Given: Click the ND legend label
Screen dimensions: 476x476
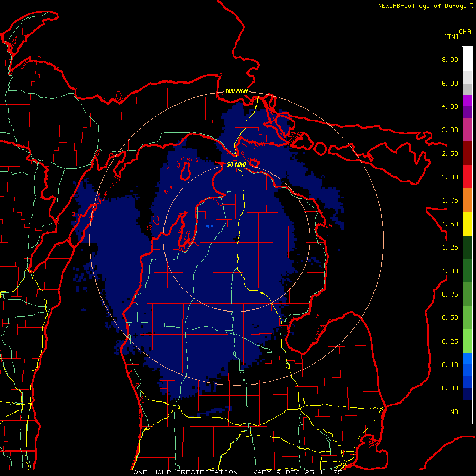Looking at the screenshot, I should click(x=454, y=412).
